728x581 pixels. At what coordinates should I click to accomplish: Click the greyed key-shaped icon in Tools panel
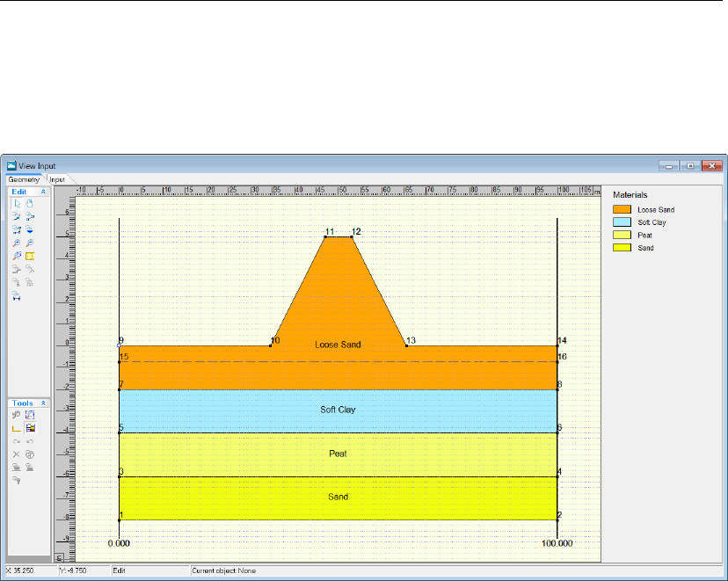17,481
